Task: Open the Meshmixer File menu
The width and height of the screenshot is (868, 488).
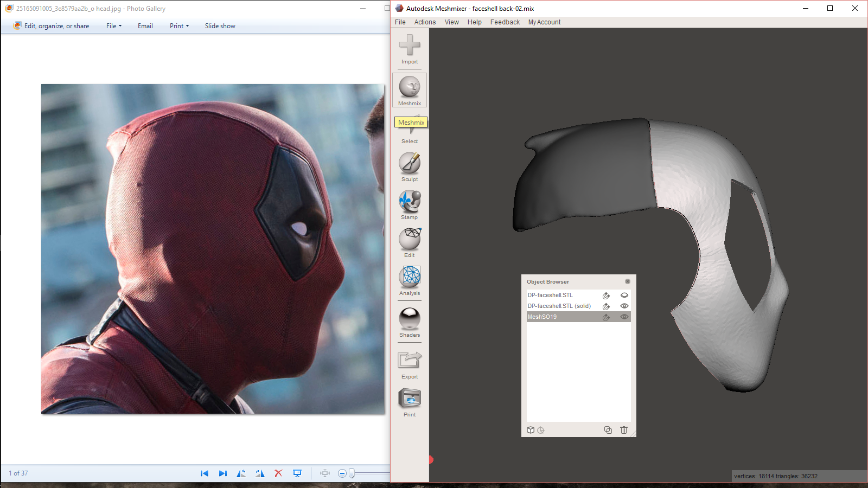Action: click(400, 22)
